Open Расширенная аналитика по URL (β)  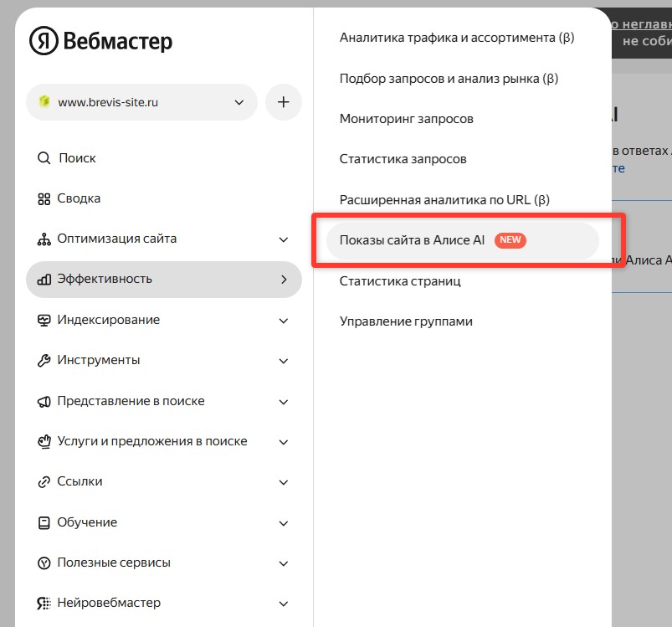click(444, 200)
